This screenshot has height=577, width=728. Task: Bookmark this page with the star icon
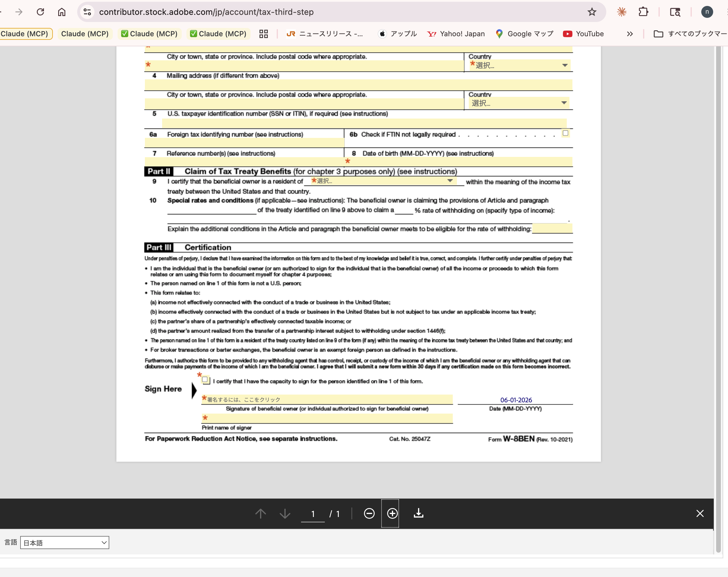pyautogui.click(x=592, y=12)
